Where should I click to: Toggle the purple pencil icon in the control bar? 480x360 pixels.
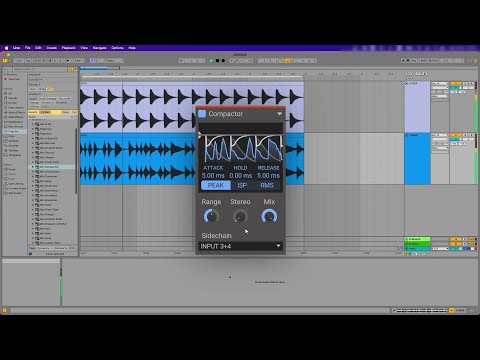(92, 61)
